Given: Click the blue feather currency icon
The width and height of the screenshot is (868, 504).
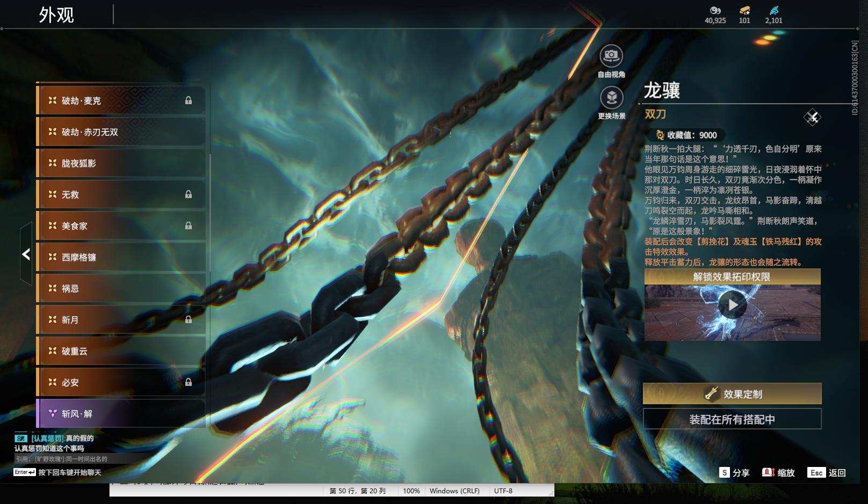Looking at the screenshot, I should click(x=773, y=10).
